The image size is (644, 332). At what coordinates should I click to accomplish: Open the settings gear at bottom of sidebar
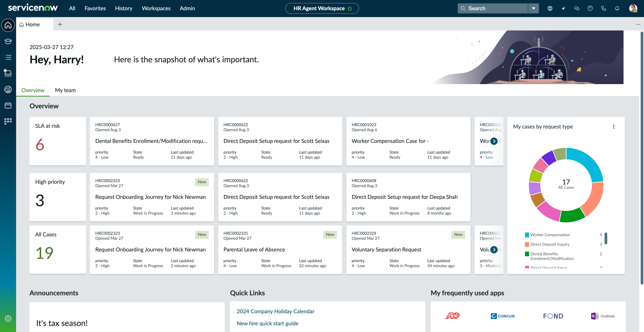8,319
